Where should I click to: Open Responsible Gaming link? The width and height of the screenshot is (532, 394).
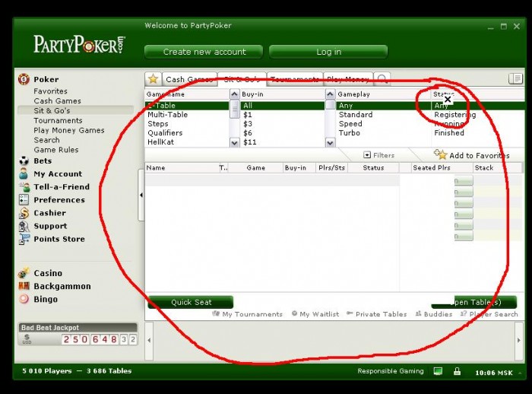[x=391, y=371]
